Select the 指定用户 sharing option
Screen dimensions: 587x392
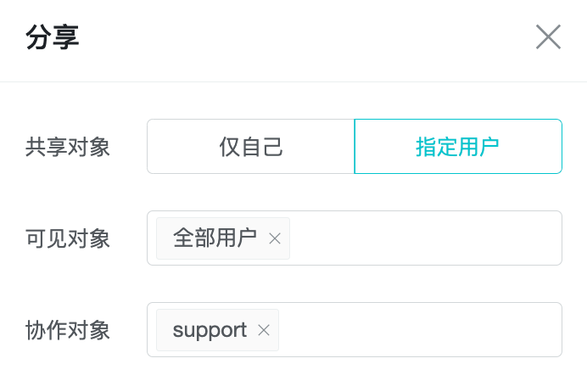coord(458,147)
